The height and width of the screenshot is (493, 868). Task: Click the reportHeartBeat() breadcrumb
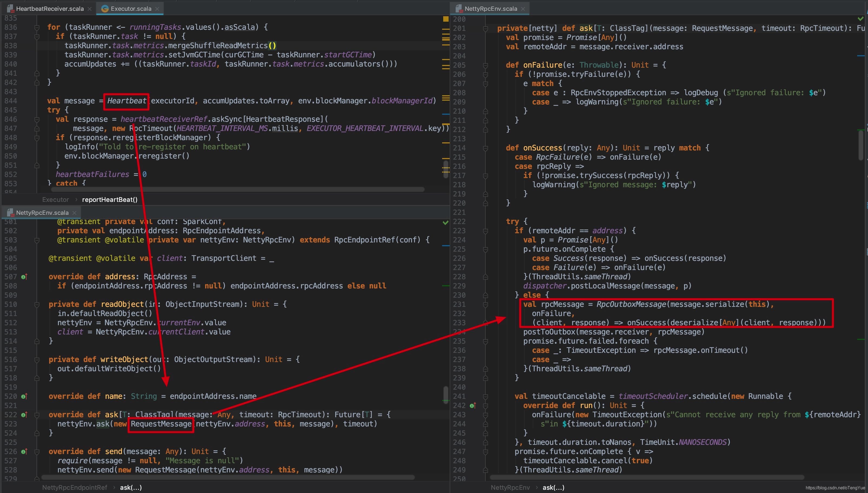coord(110,199)
